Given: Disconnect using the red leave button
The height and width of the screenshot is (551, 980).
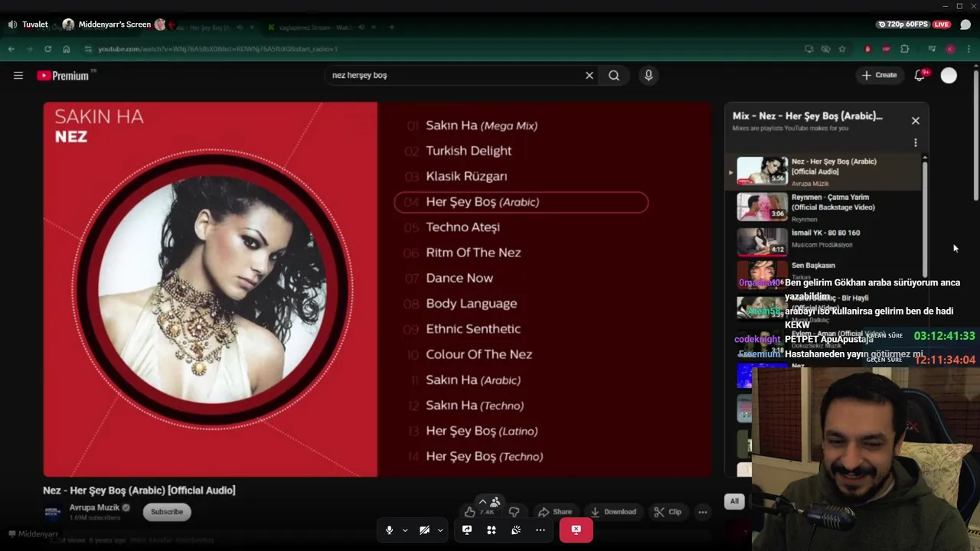Looking at the screenshot, I should pyautogui.click(x=577, y=530).
